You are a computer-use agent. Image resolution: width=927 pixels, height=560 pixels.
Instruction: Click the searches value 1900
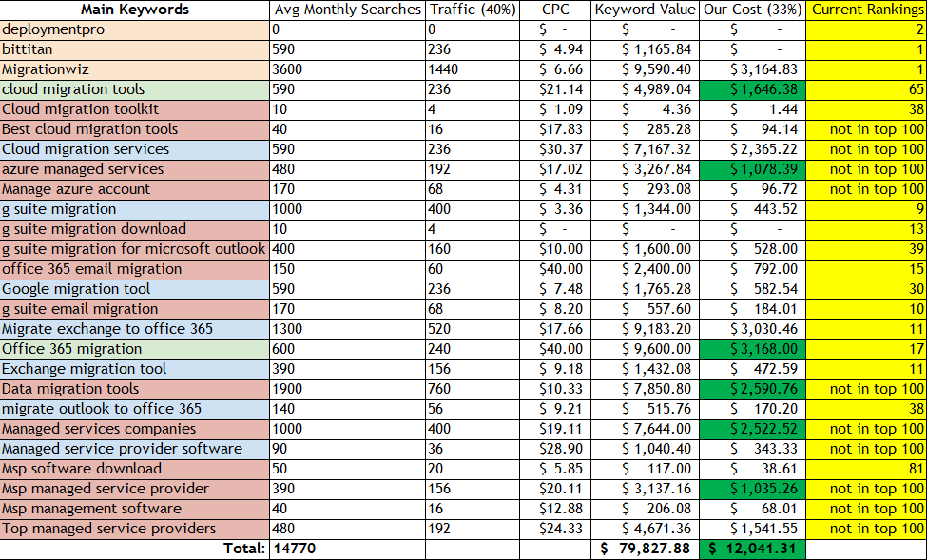click(x=348, y=389)
